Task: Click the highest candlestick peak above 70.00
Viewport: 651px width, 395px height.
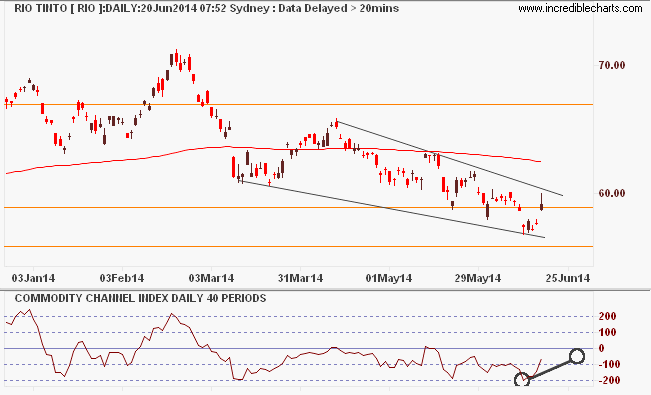Action: [176, 57]
